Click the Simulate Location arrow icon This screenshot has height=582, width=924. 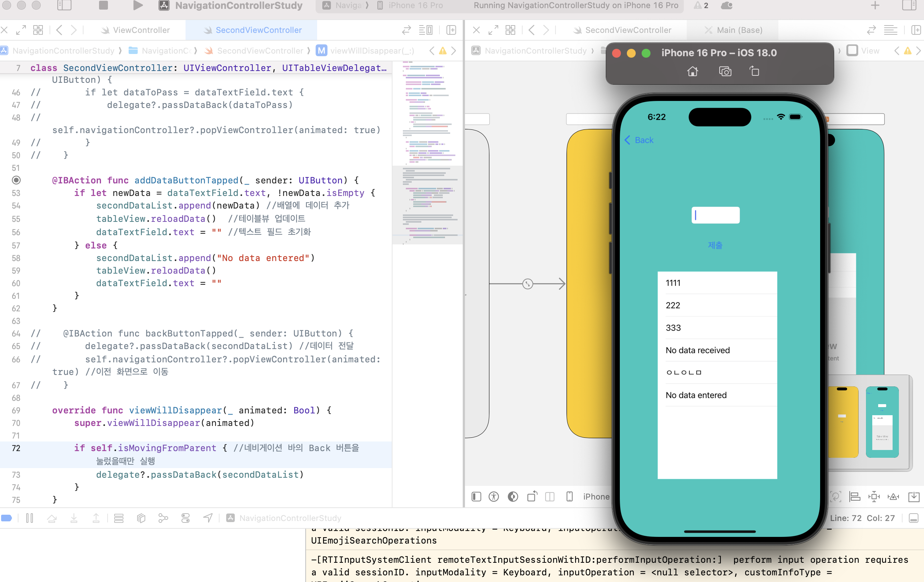(x=208, y=518)
